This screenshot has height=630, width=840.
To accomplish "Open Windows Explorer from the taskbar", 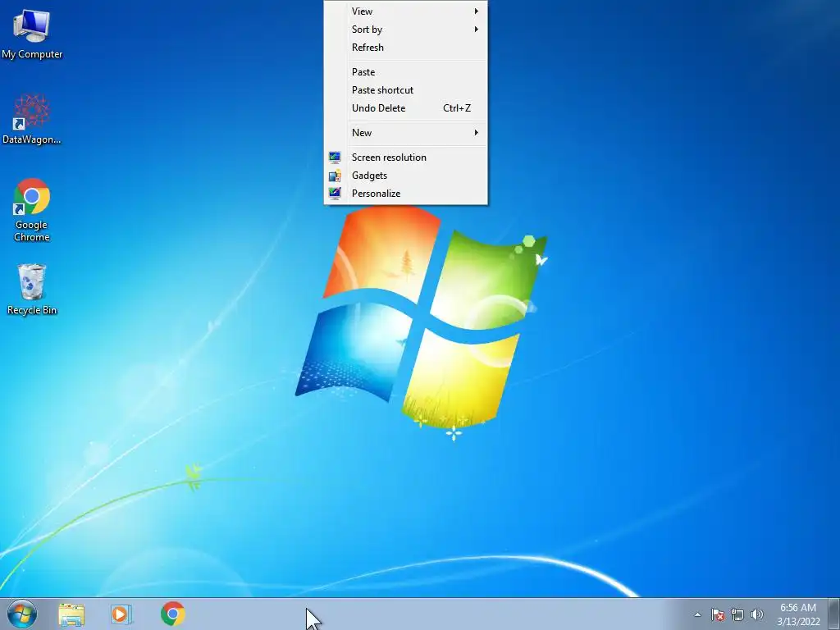I will [x=71, y=614].
